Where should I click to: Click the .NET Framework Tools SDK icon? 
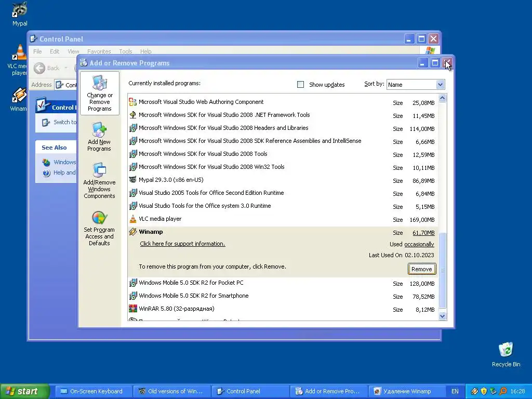(x=132, y=115)
